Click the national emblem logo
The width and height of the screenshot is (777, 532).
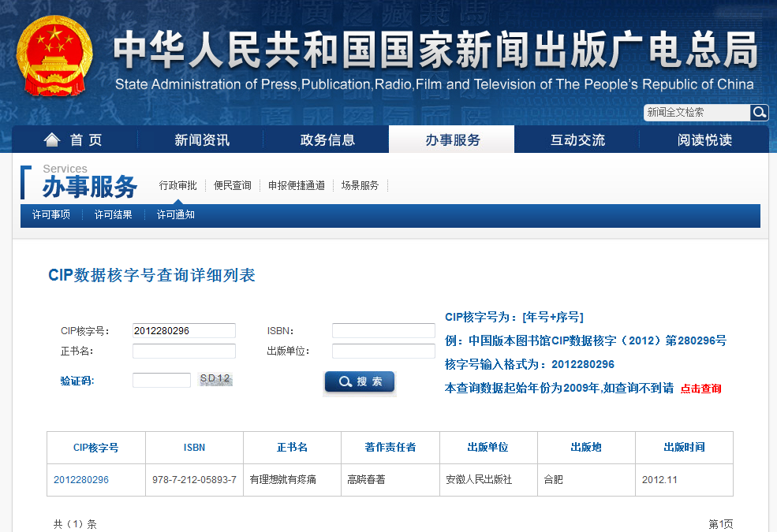[x=54, y=55]
